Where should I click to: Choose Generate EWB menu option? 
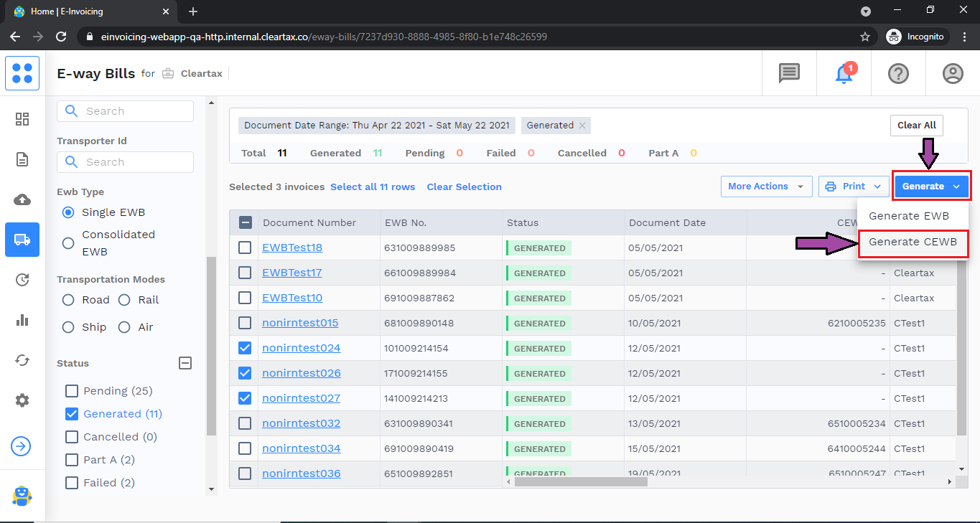pos(908,216)
